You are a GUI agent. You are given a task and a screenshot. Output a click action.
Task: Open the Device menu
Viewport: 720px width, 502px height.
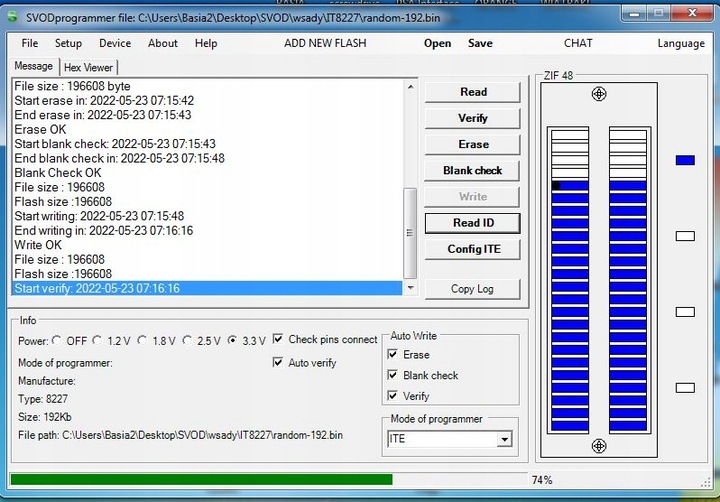click(115, 43)
